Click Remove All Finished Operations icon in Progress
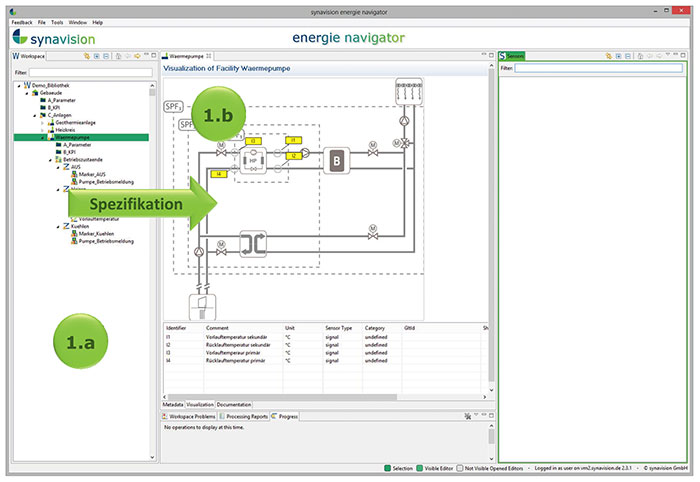 (467, 416)
